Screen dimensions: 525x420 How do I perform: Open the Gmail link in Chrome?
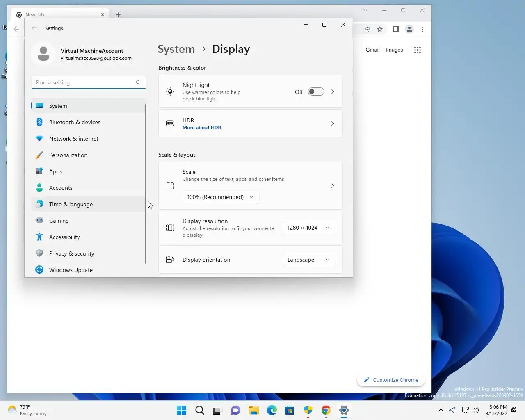372,50
